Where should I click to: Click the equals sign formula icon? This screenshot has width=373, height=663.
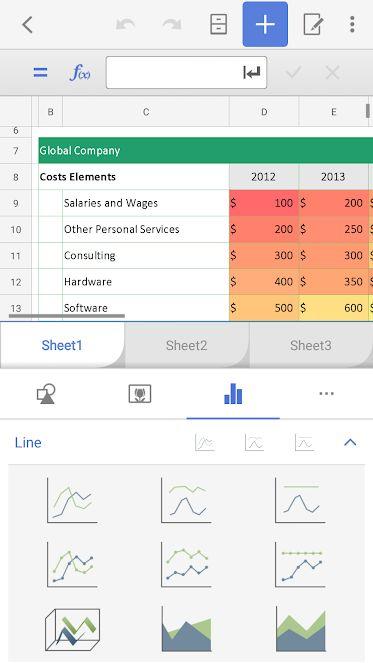[x=41, y=73]
